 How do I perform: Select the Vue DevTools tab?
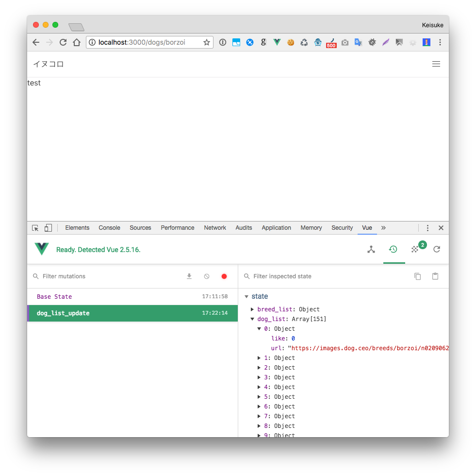click(x=367, y=228)
